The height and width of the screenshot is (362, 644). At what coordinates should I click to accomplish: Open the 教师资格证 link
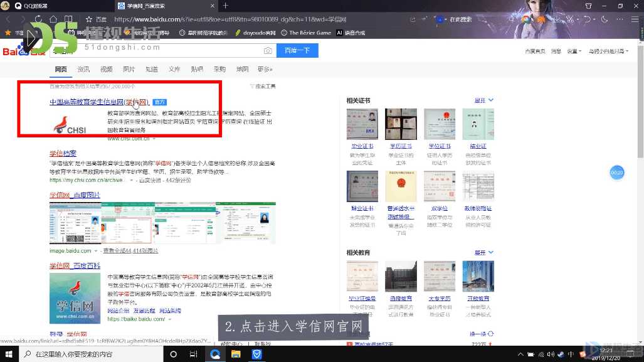pos(478,209)
